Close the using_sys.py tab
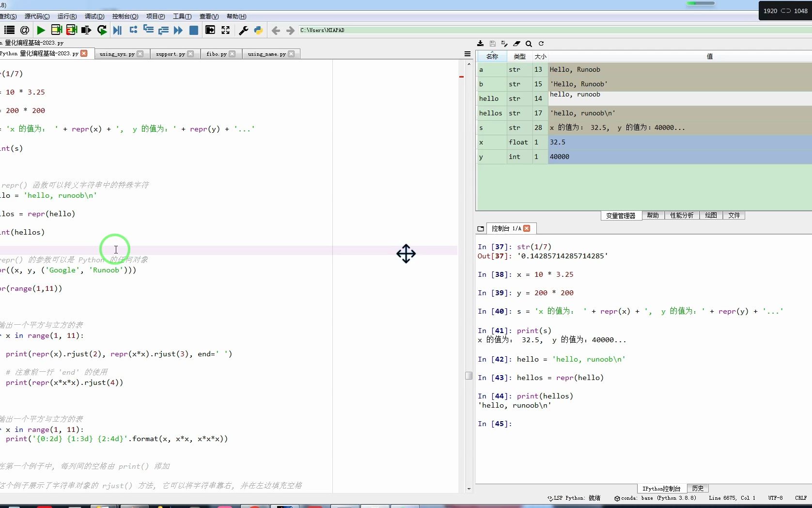This screenshot has height=508, width=812. pos(140,54)
